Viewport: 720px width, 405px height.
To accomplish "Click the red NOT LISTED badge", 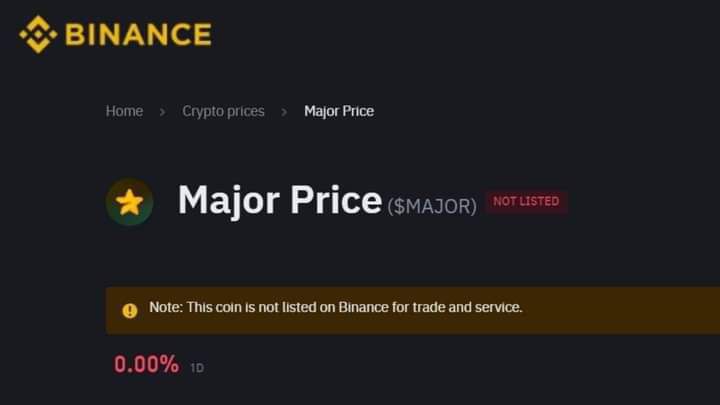I will [x=526, y=201].
